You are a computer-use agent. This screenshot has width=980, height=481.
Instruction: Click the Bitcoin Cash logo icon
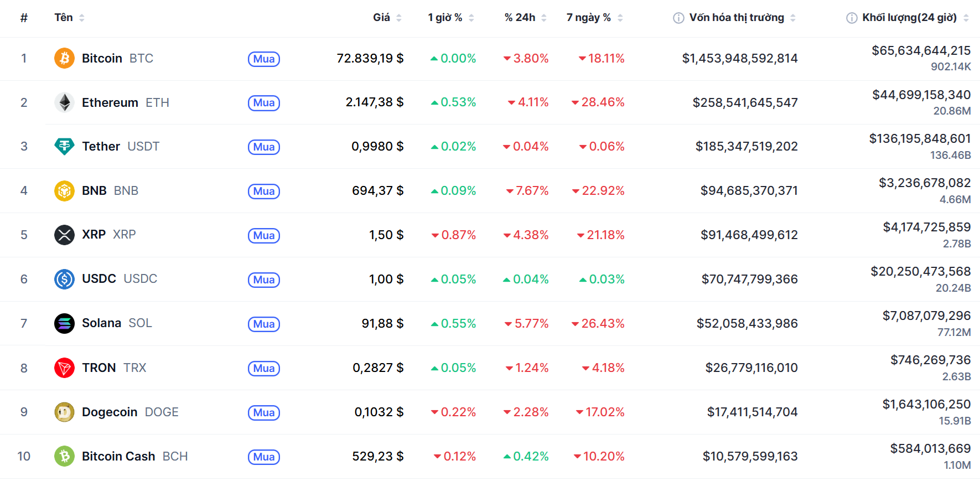point(64,456)
